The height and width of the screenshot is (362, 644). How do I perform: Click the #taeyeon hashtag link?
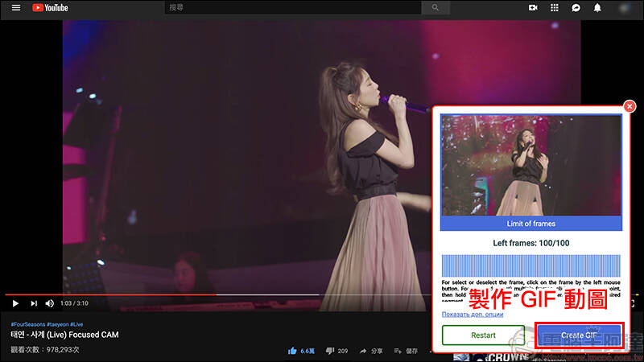click(x=57, y=324)
